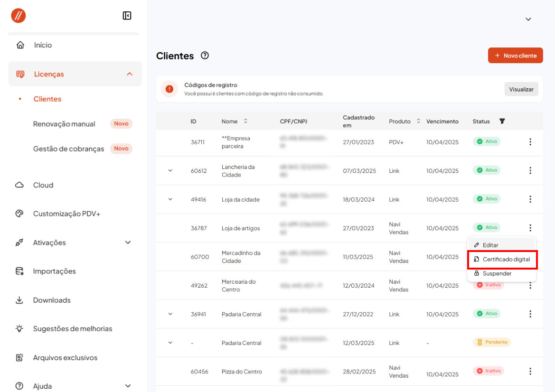This screenshot has width=555, height=392.
Task: Open actions menu for Empresa parceira row
Action: 530,142
